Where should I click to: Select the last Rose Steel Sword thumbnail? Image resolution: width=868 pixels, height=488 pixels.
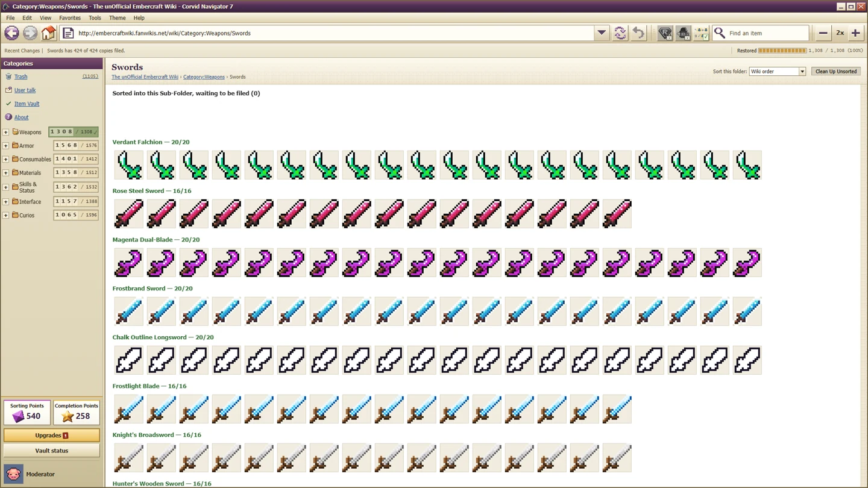tap(617, 214)
